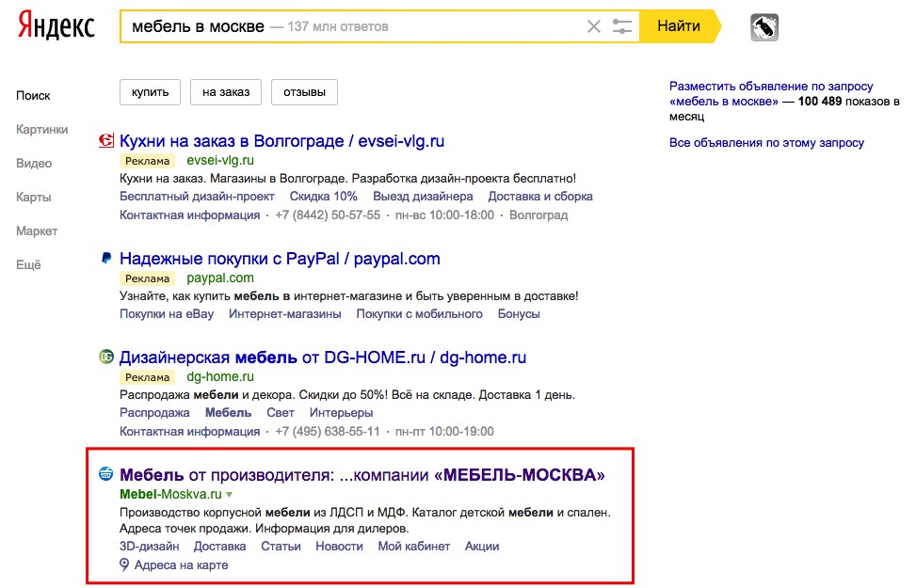The height and width of the screenshot is (588, 916).
Task: Open Все объявления по этому запросу link
Action: tap(766, 143)
